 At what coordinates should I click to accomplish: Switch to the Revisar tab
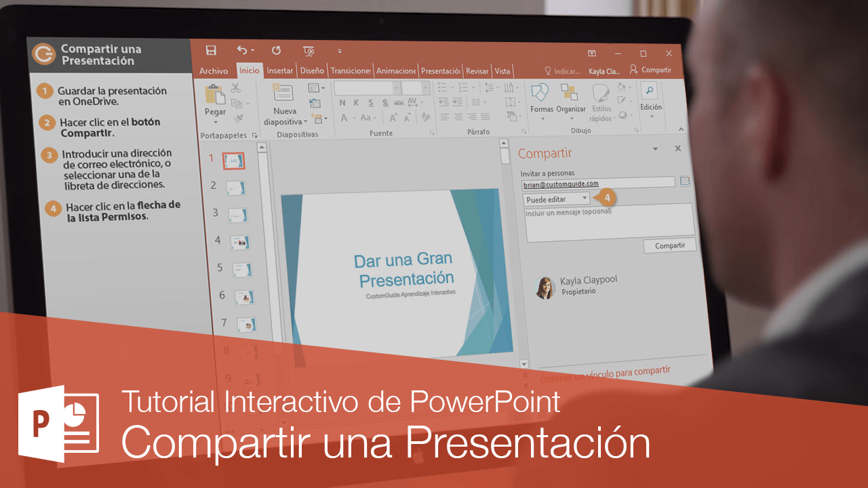[477, 70]
